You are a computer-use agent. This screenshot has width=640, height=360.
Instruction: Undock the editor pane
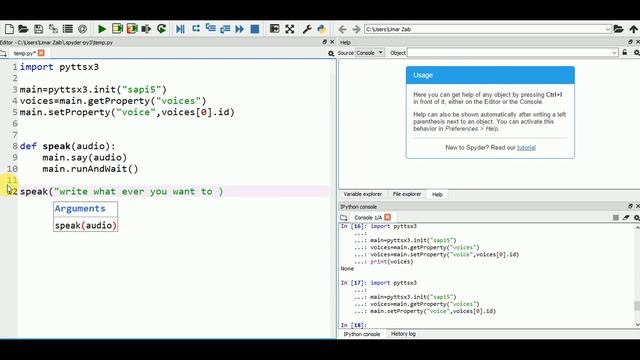(x=324, y=42)
